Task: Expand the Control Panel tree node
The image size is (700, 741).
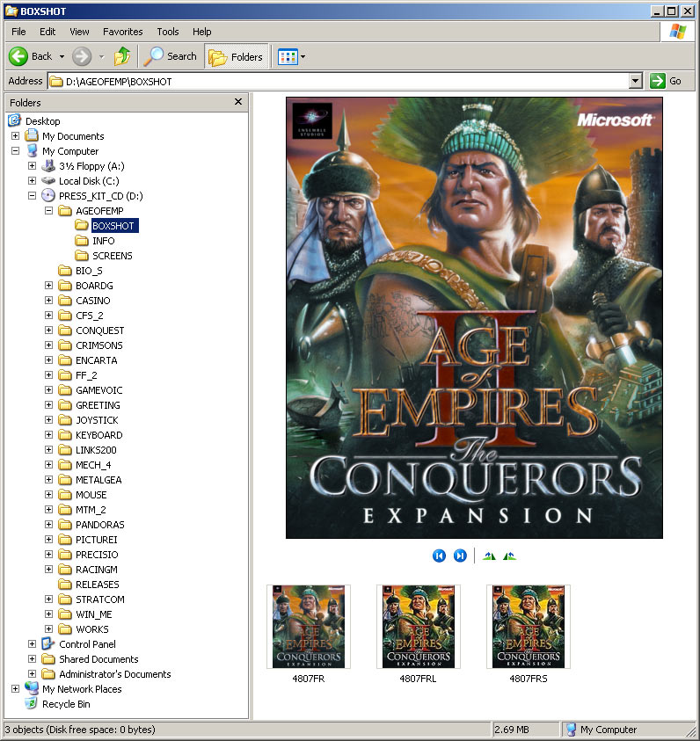Action: [33, 644]
